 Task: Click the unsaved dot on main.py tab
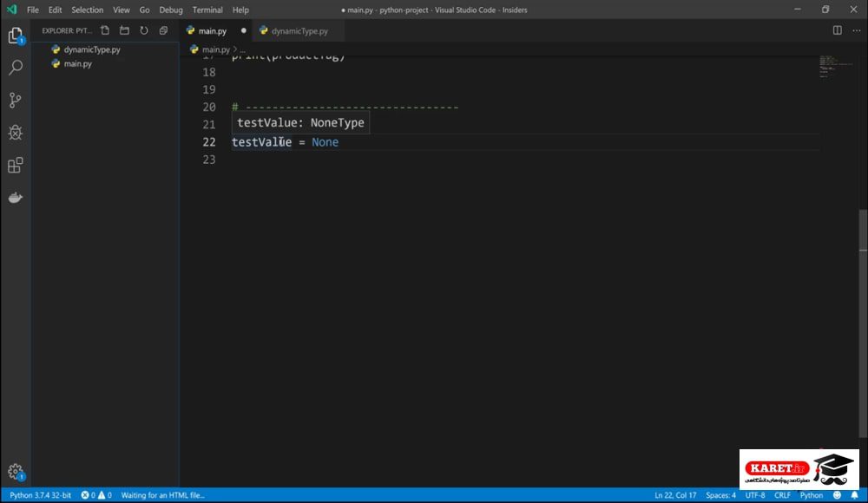click(x=244, y=31)
